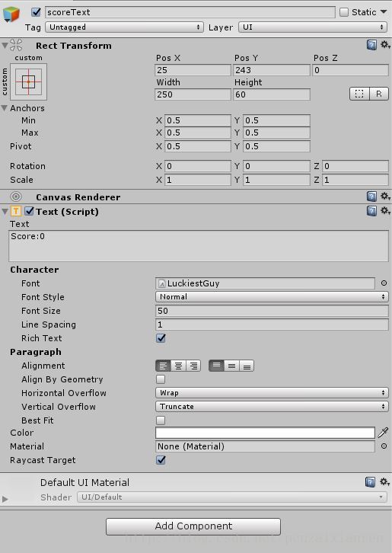
Task: Toggle blueprint mode button
Action: (x=359, y=94)
